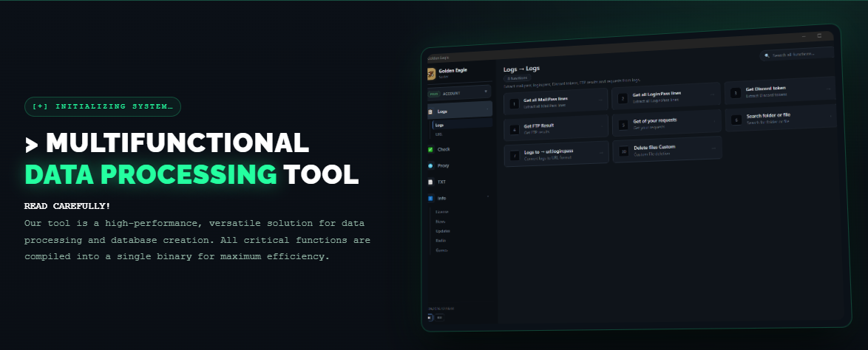Screen dimensions: 868x350
Task: Open the ACCOUNT dropdown
Action: (x=459, y=92)
